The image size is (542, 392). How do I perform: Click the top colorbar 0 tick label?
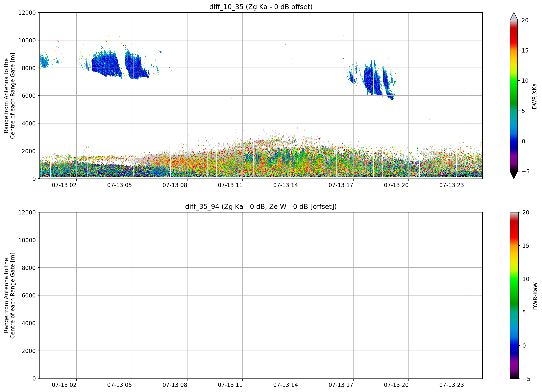523,141
